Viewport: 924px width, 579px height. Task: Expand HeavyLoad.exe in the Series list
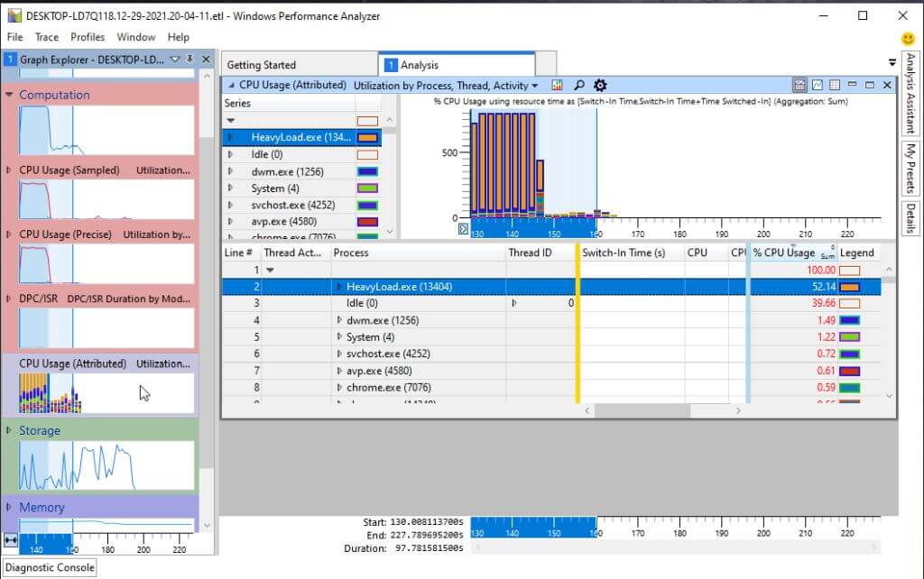[x=230, y=137]
